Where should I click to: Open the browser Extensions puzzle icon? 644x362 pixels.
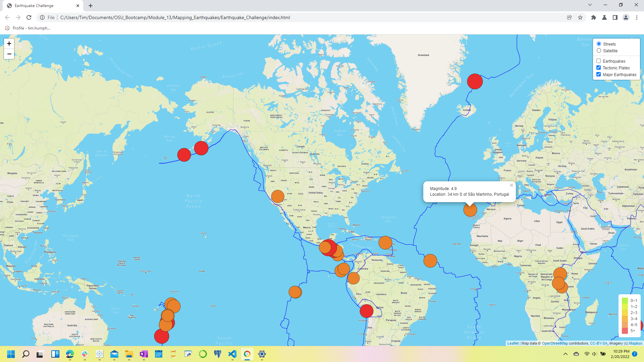pyautogui.click(x=594, y=17)
